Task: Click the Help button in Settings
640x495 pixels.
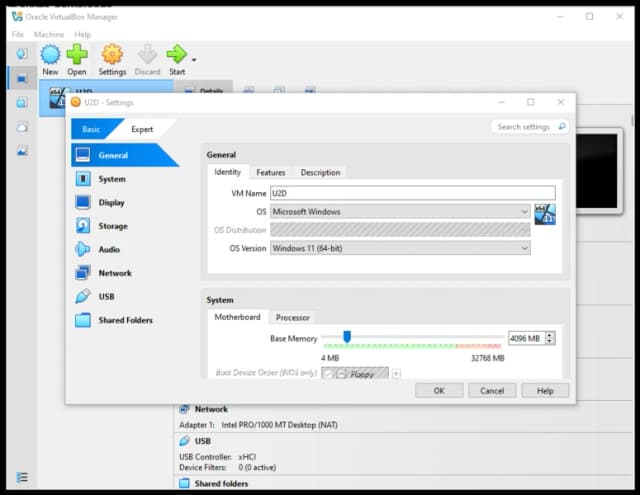Action: coord(545,391)
